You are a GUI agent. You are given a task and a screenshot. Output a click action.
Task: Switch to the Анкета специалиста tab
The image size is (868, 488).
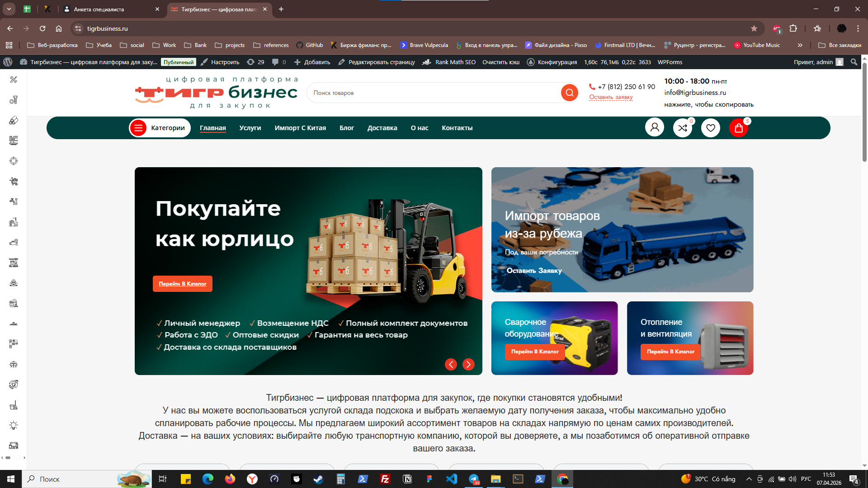pos(112,9)
